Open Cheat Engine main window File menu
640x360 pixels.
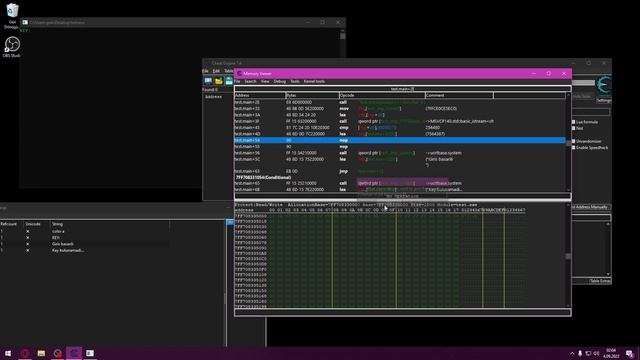(x=206, y=71)
